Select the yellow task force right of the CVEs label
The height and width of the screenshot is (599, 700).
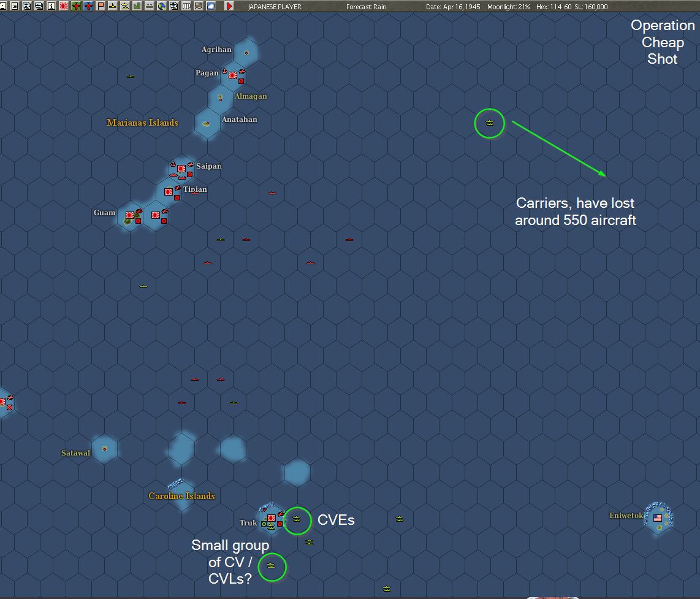pyautogui.click(x=400, y=519)
